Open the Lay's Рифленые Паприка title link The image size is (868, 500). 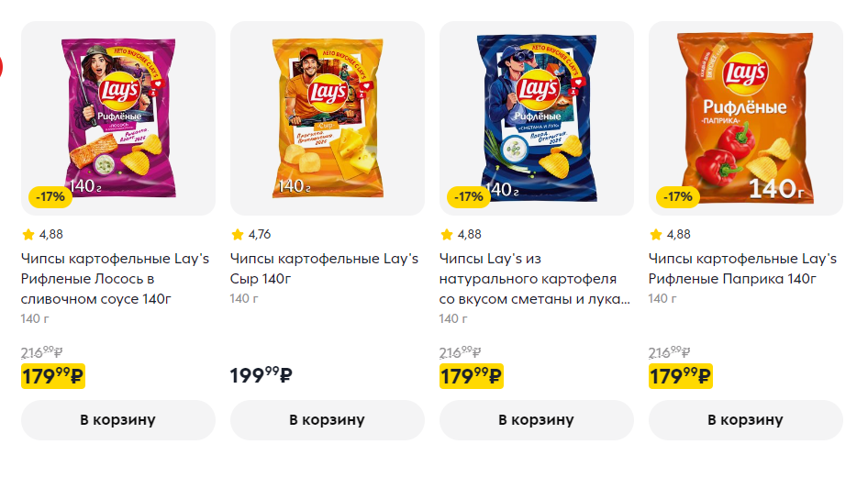tap(742, 269)
